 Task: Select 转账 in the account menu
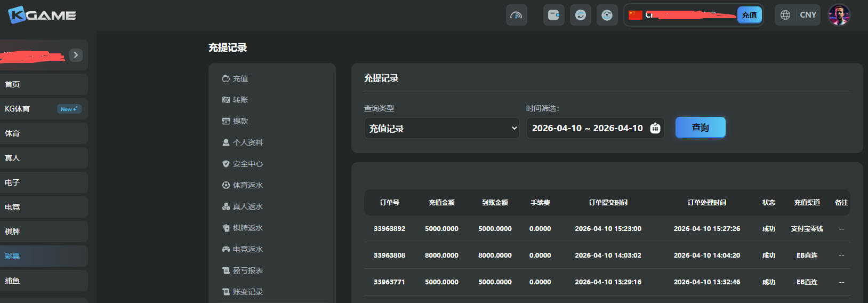[x=240, y=100]
